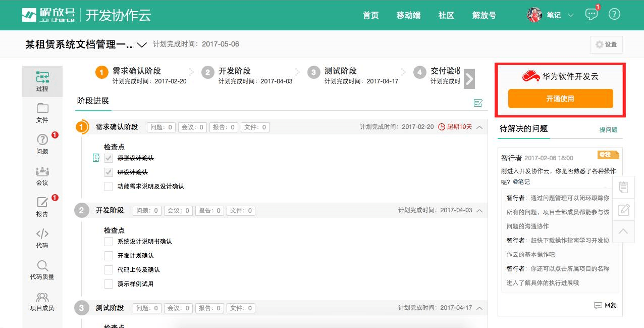The height and width of the screenshot is (328, 644).
Task: Click the 开发协作云 header title
Action: (x=118, y=15)
